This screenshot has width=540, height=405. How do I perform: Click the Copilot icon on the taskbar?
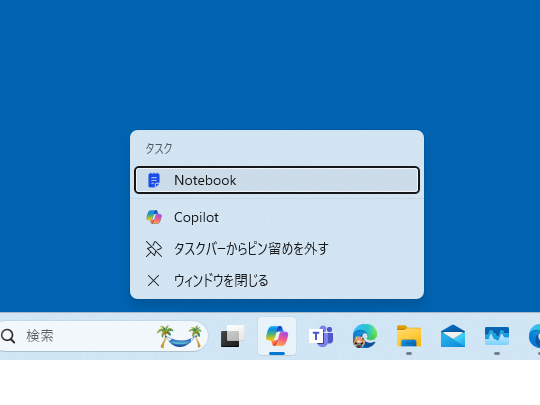[277, 336]
